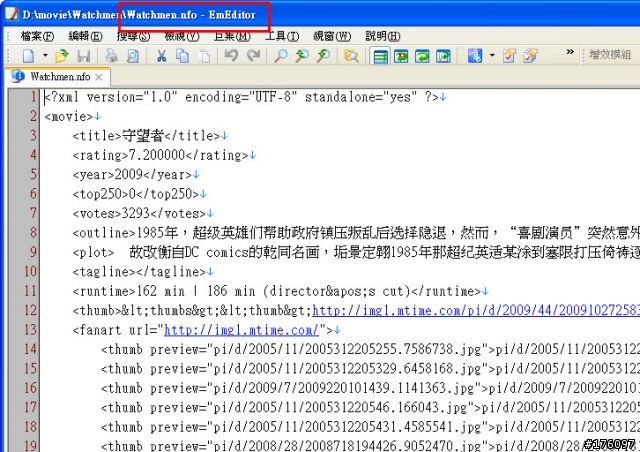This screenshot has width=640, height=452.
Task: Click the Redo arrow icon
Action: click(x=253, y=56)
